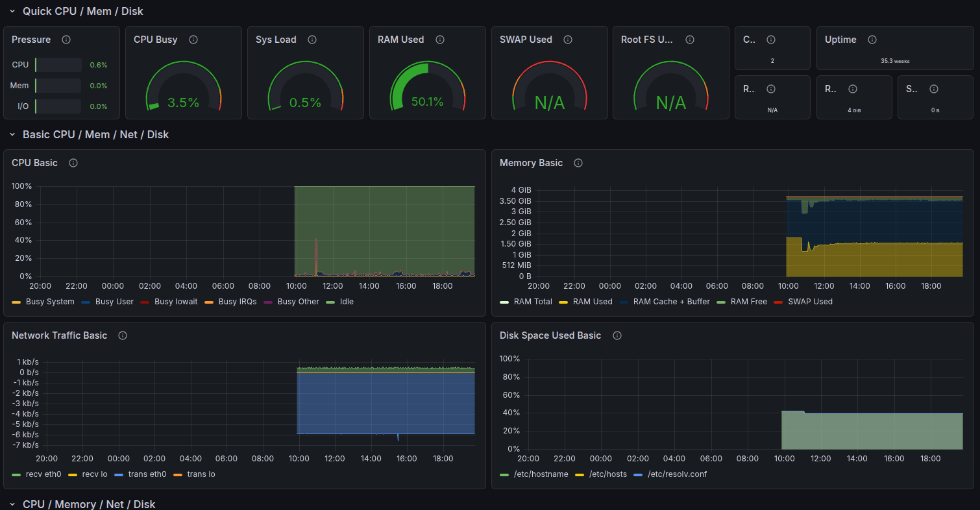Open the CPU Busy panel info tooltip
This screenshot has width=980, height=510.
[193, 40]
